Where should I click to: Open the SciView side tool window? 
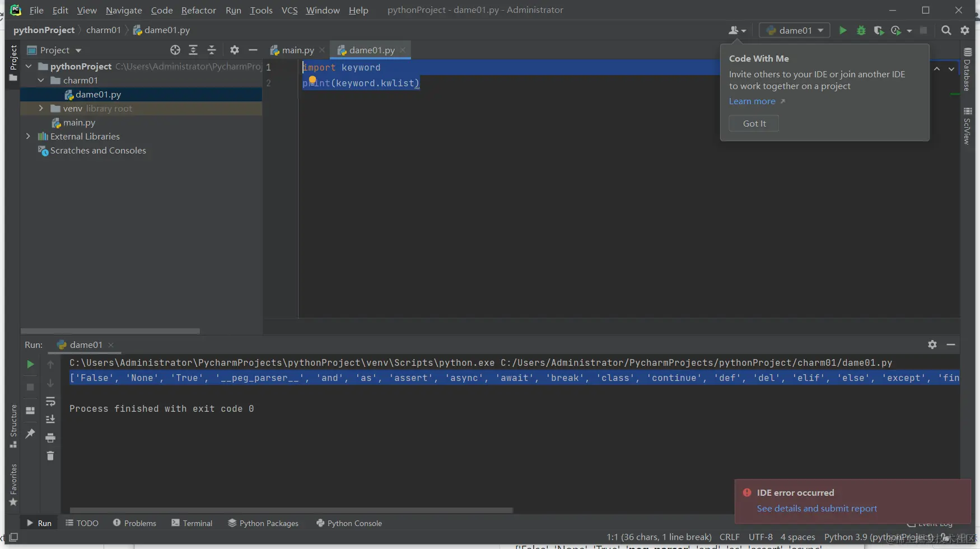pyautogui.click(x=967, y=126)
